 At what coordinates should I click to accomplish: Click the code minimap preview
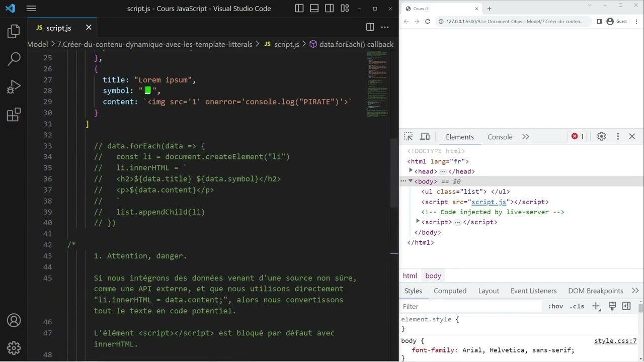click(378, 85)
